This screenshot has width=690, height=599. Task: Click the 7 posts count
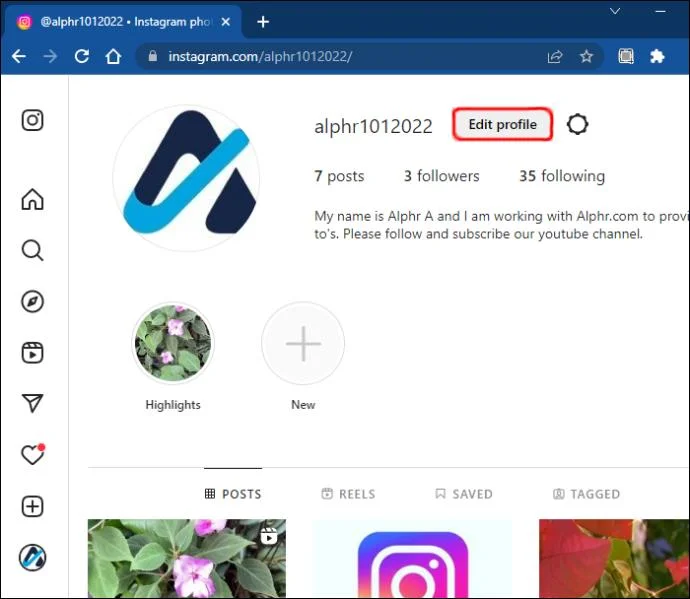coord(339,176)
